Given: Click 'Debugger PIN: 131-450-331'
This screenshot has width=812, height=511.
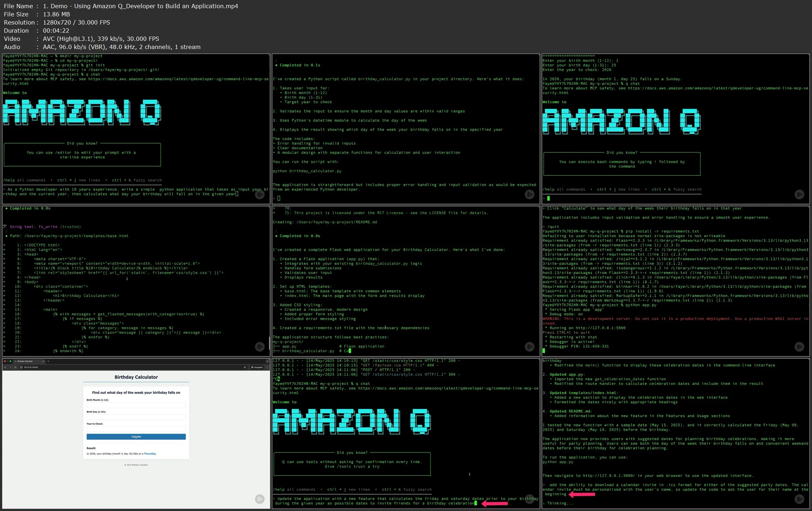Looking at the screenshot, I should (579, 347).
